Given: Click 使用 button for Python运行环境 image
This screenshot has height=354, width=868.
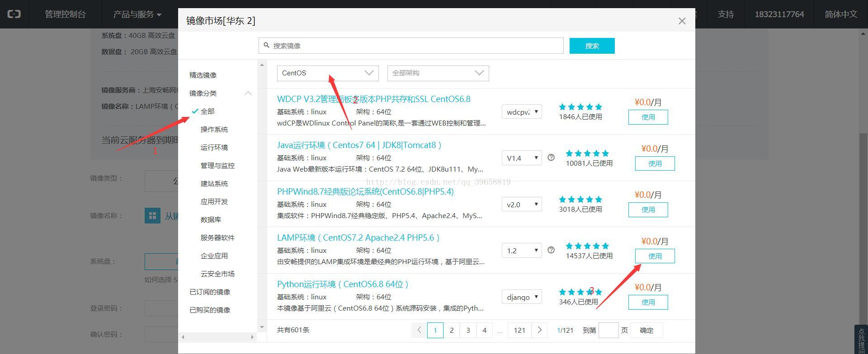Looking at the screenshot, I should coord(648,302).
